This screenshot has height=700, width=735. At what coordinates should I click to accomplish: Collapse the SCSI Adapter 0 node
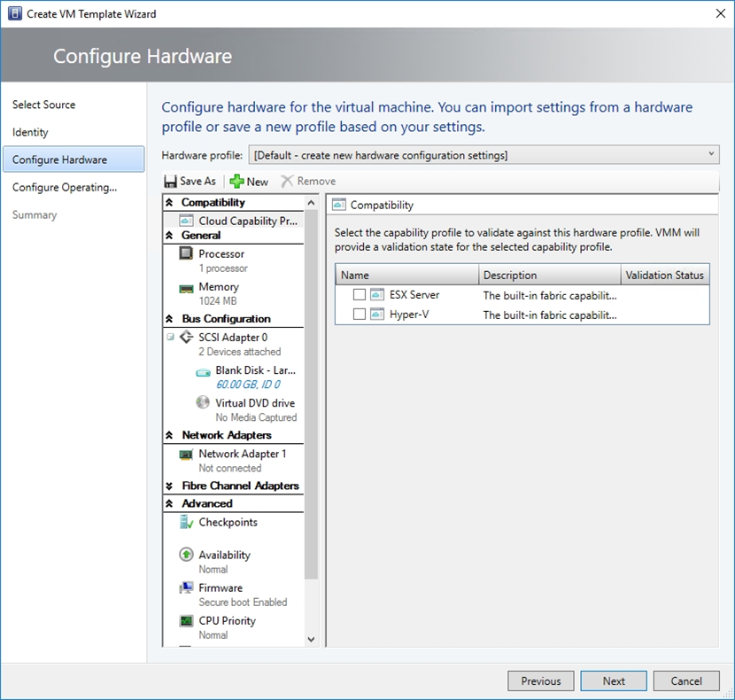pyautogui.click(x=170, y=338)
